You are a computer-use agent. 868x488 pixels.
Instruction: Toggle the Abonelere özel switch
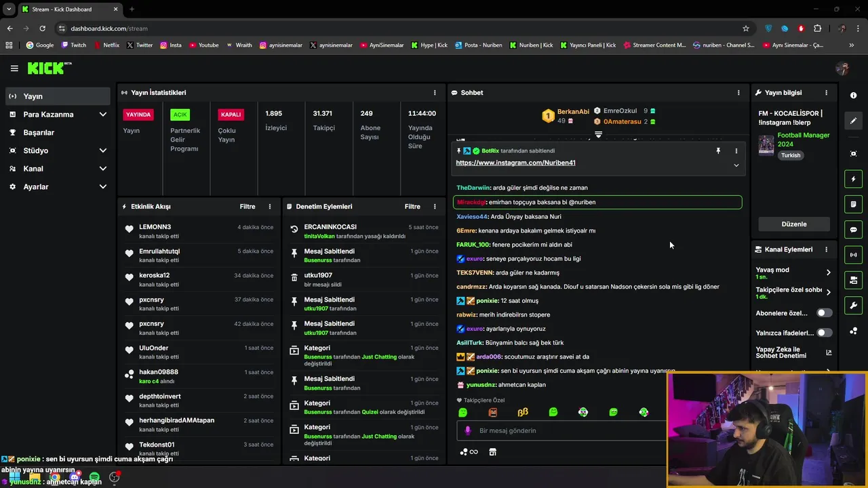coord(824,313)
